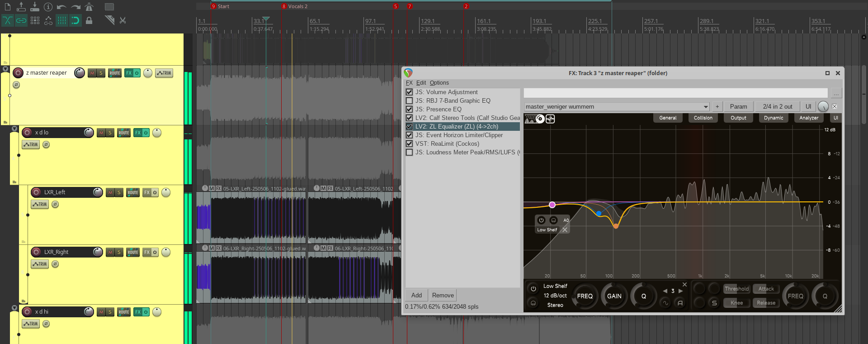Viewport: 868px width, 344px height.
Task: Open the master_weniger wummern preset dropdown
Action: [617, 107]
